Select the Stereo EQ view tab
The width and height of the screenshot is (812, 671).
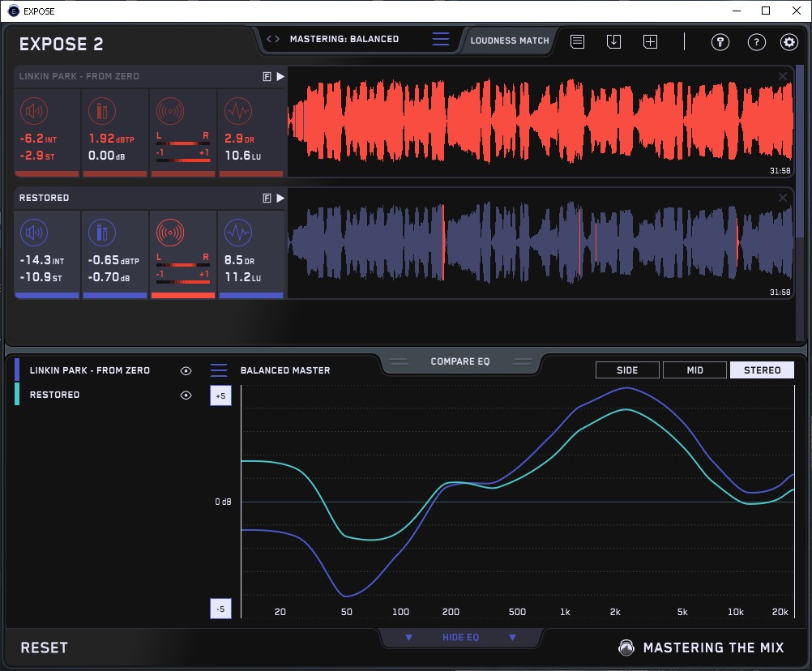(x=762, y=370)
